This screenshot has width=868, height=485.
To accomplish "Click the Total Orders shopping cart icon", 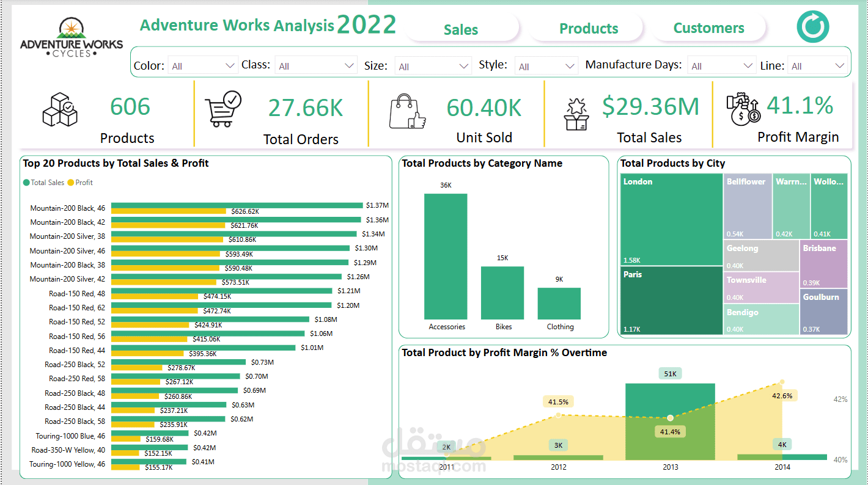I will click(223, 109).
